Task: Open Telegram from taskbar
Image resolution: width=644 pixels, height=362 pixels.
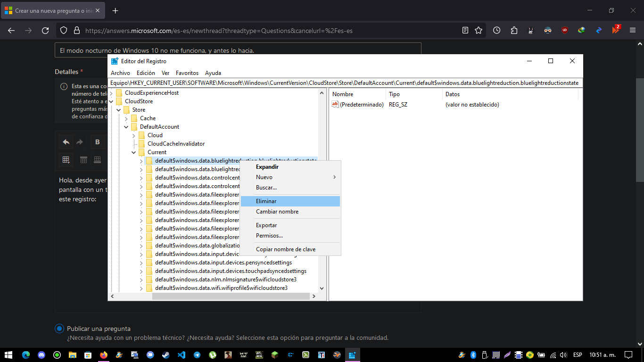Action: pos(197,354)
